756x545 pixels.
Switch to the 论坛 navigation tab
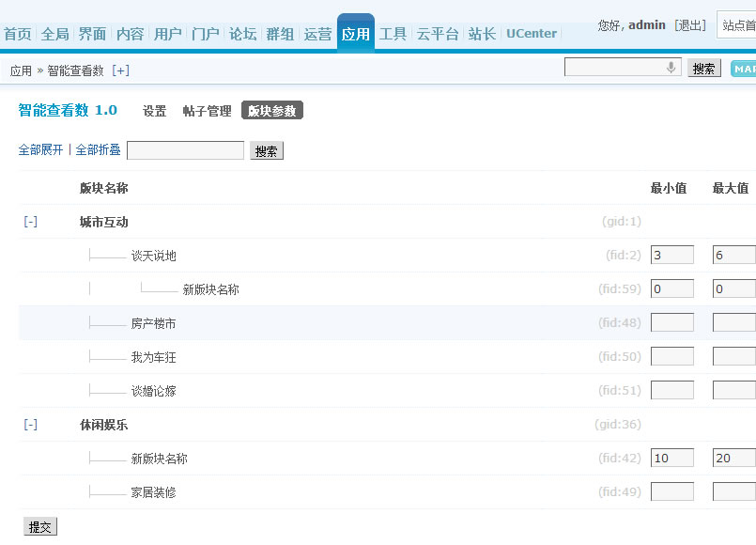(242, 34)
